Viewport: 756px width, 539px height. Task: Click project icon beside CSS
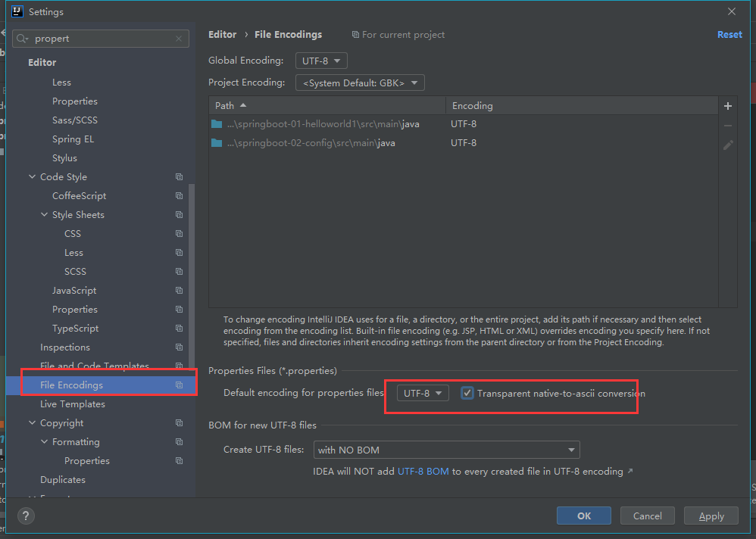(180, 234)
